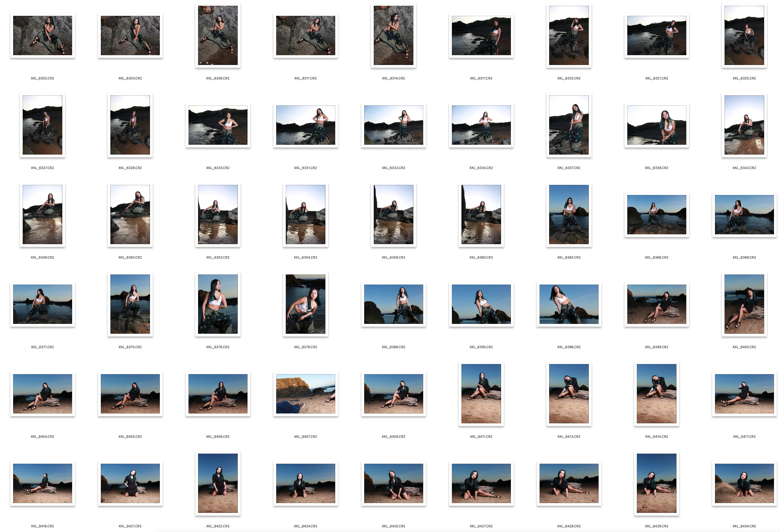Click photo XKL_6396.CR2
Image resolution: width=780 pixels, height=532 pixels.
pyautogui.click(x=569, y=304)
